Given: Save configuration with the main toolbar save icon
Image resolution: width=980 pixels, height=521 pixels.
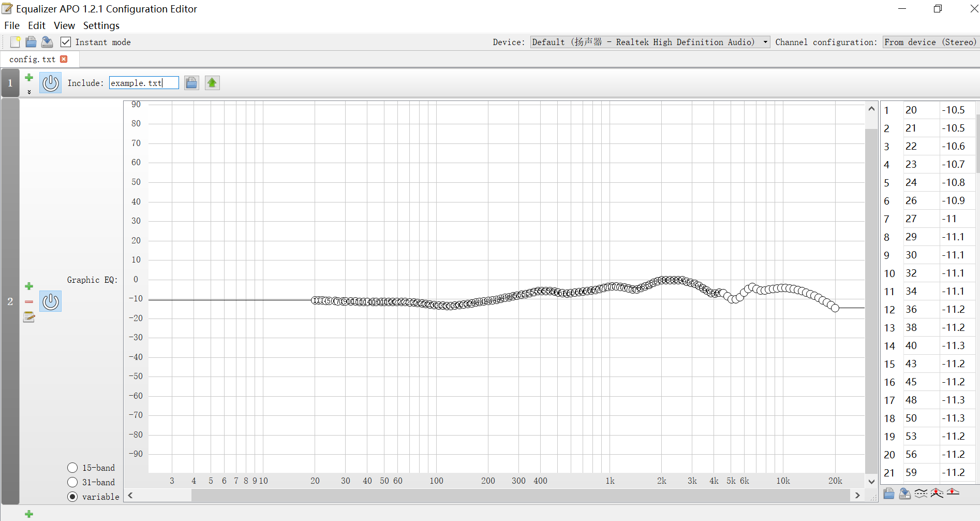Looking at the screenshot, I should coord(47,42).
